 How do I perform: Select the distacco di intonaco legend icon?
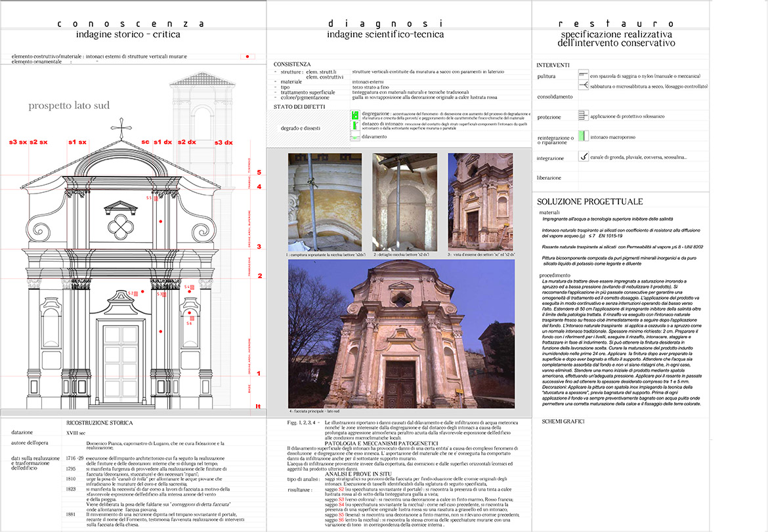(x=354, y=125)
